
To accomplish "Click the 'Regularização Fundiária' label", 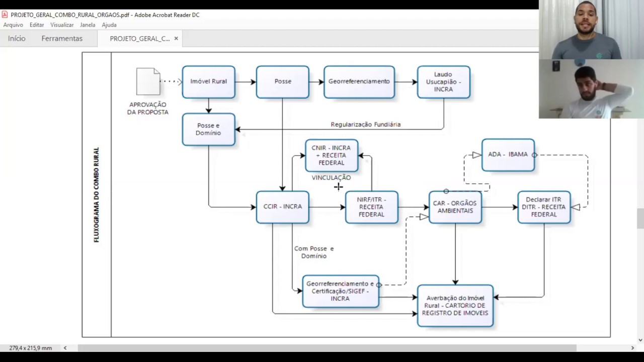I will (x=366, y=124).
